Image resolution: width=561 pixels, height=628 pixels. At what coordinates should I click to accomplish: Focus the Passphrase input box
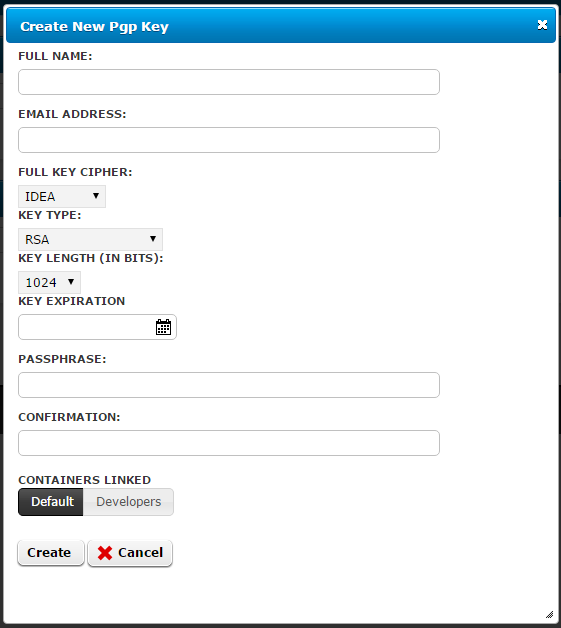[229, 385]
